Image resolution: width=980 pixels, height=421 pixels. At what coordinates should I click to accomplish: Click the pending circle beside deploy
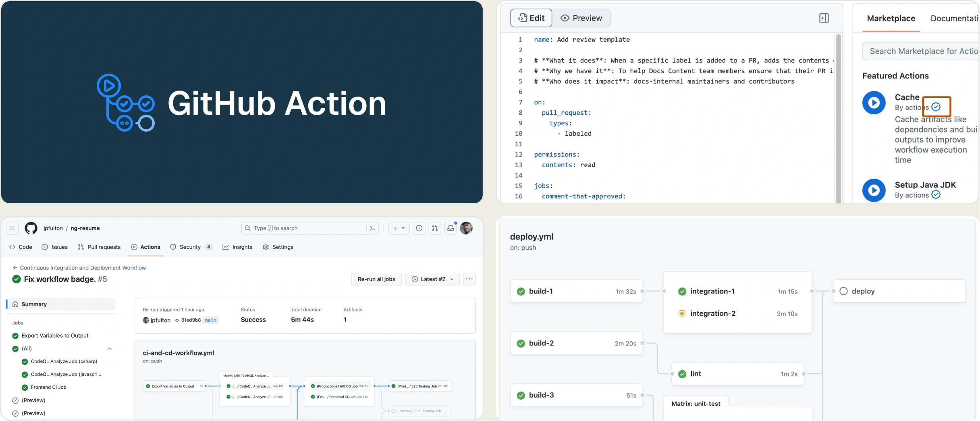[843, 291]
